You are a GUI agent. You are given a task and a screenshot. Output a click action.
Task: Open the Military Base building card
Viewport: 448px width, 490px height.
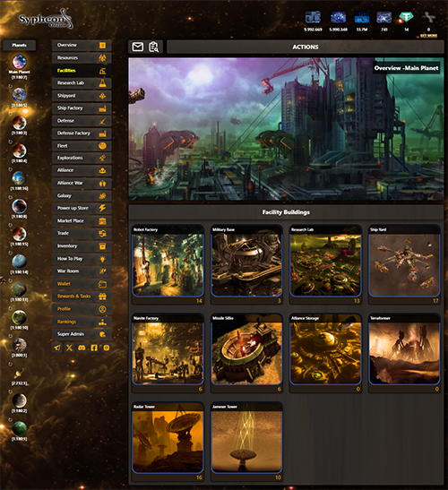tap(246, 264)
